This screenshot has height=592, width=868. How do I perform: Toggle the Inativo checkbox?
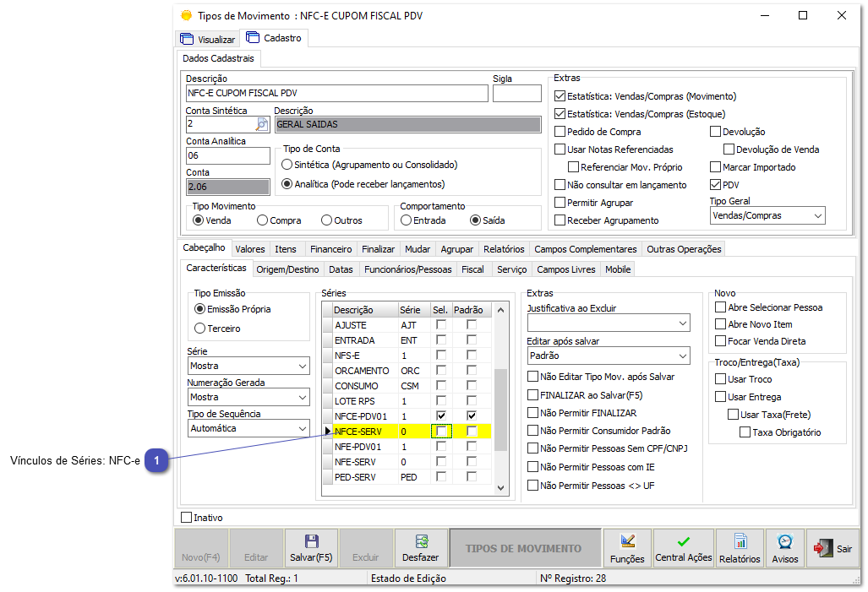(188, 518)
